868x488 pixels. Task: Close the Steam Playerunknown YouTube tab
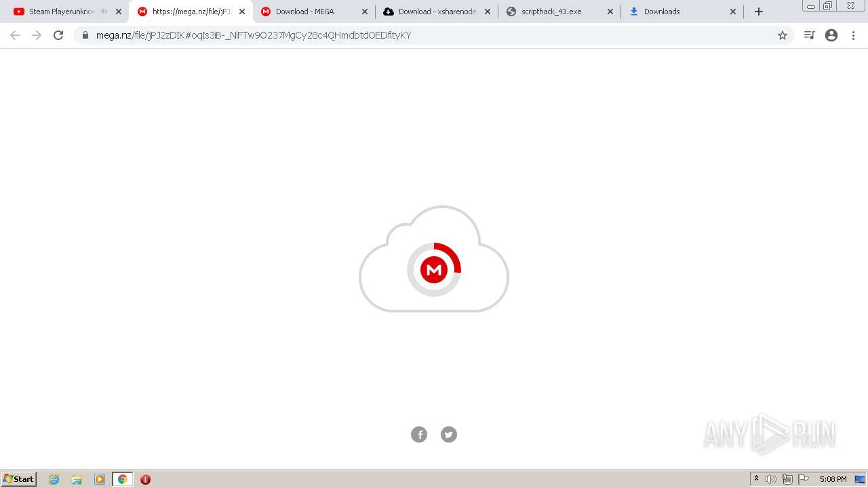[119, 12]
